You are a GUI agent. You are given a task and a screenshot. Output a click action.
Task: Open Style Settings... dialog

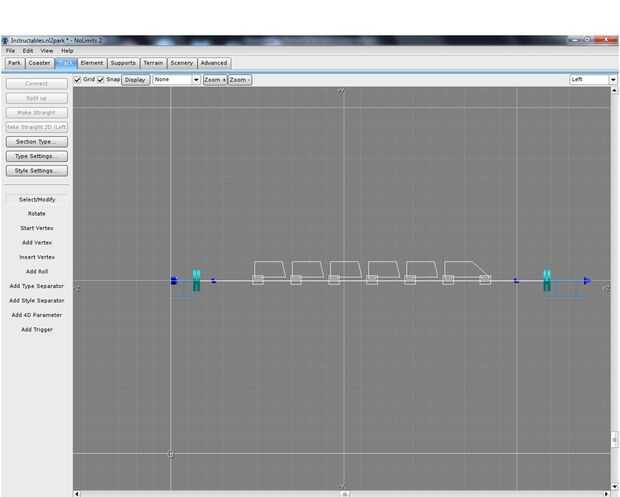(37, 171)
